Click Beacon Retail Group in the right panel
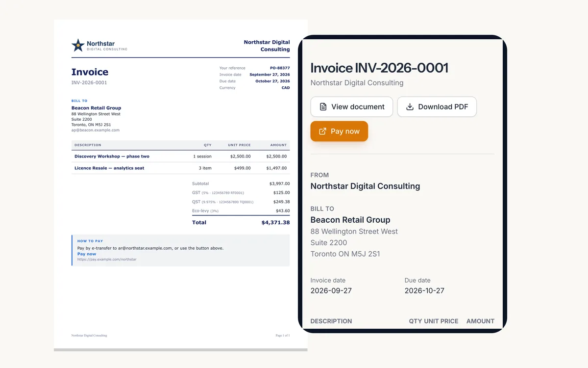The image size is (588, 368). click(350, 220)
